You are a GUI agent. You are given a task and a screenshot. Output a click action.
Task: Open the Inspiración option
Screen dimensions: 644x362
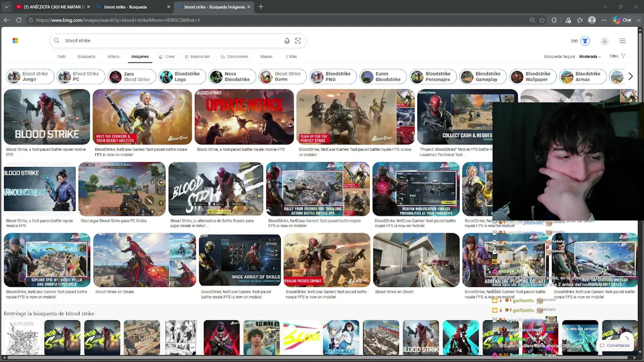[197, 57]
